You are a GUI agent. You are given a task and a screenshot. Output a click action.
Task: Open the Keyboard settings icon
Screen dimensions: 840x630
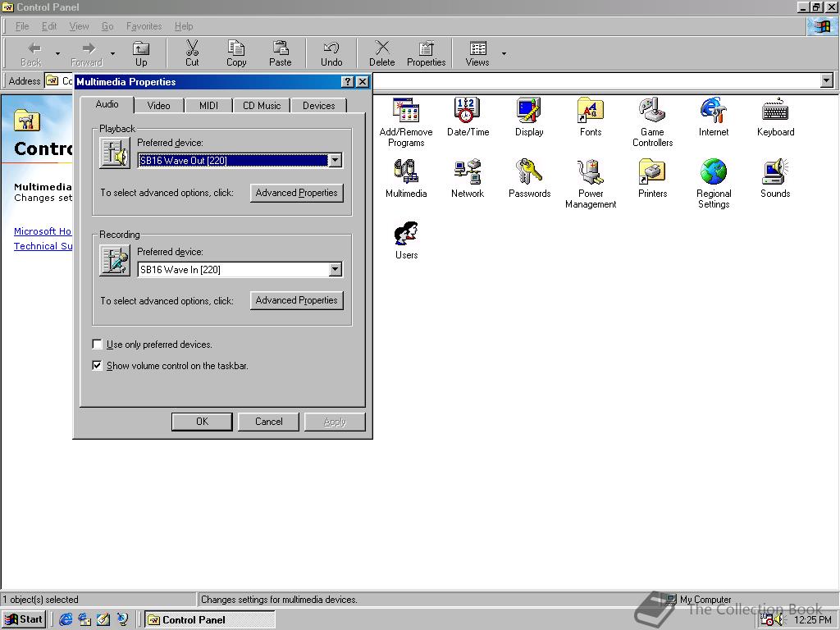[775, 116]
